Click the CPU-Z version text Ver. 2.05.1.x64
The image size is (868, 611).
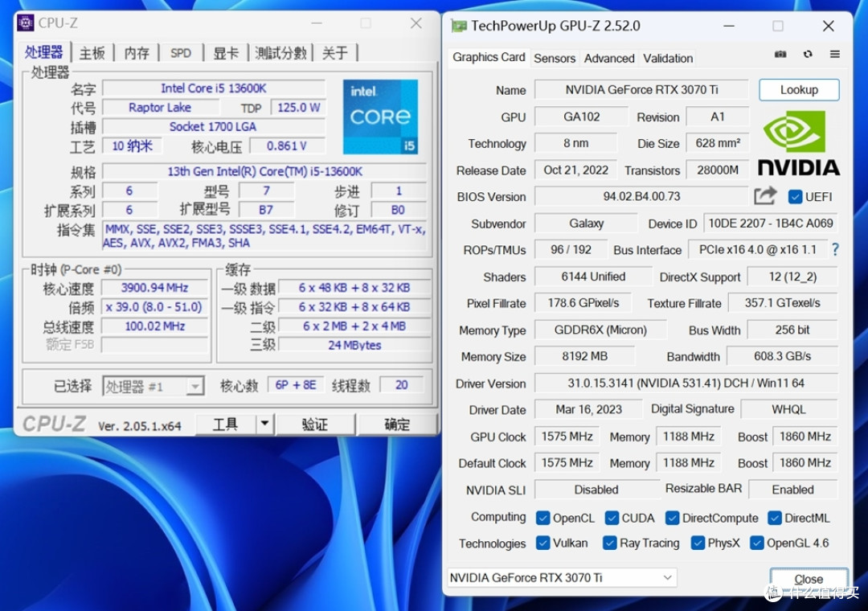click(x=140, y=426)
